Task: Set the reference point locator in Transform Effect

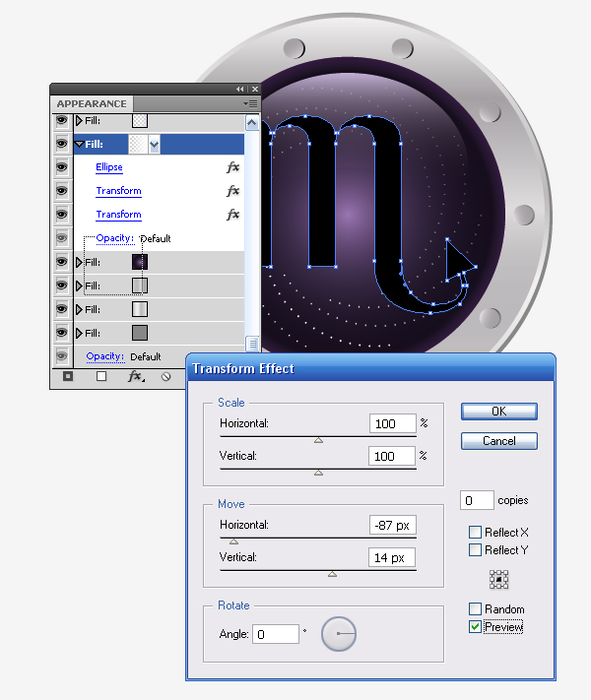Action: pyautogui.click(x=498, y=580)
